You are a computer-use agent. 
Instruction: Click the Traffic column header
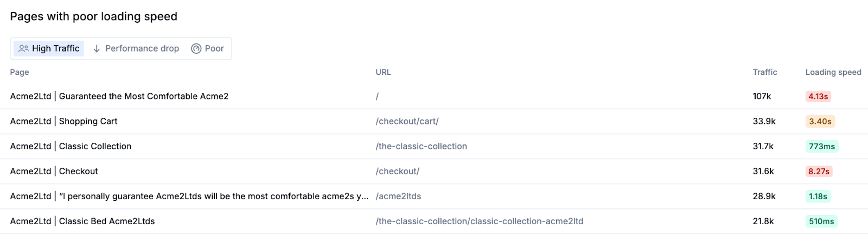[764, 72]
